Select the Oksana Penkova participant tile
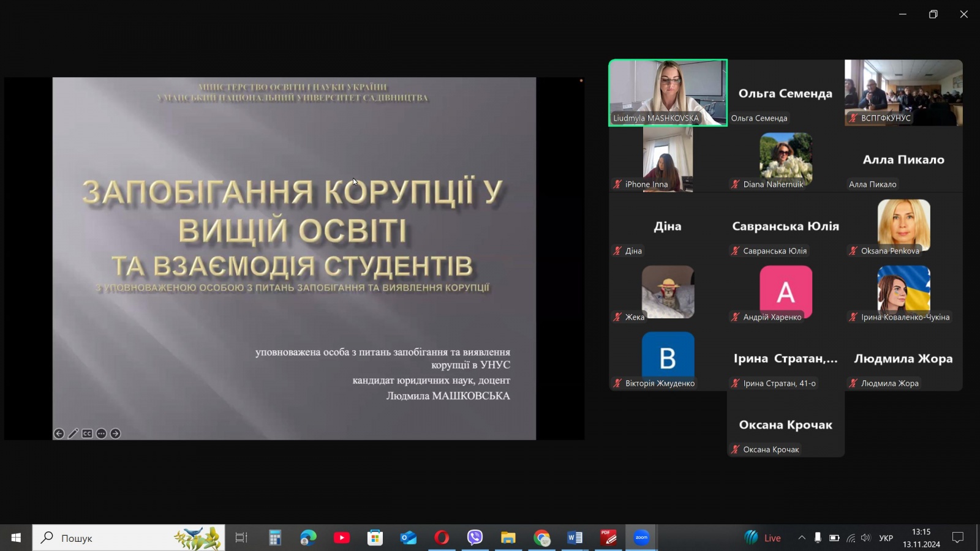The height and width of the screenshot is (551, 980). [x=903, y=225]
